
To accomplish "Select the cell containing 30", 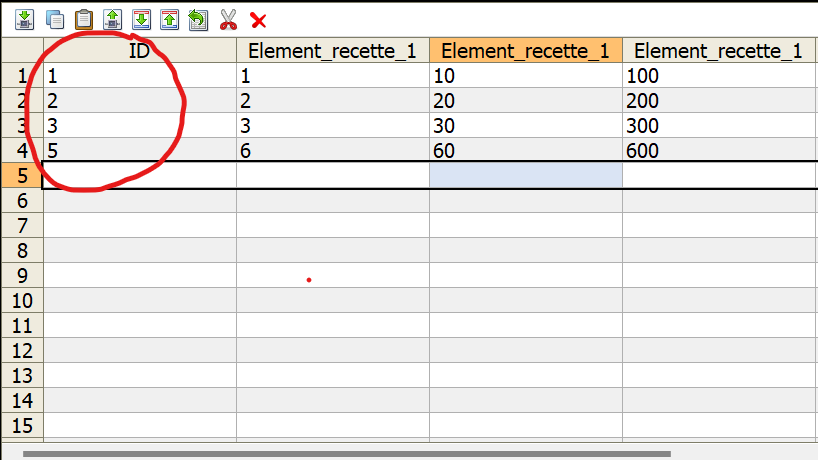I will 526,126.
